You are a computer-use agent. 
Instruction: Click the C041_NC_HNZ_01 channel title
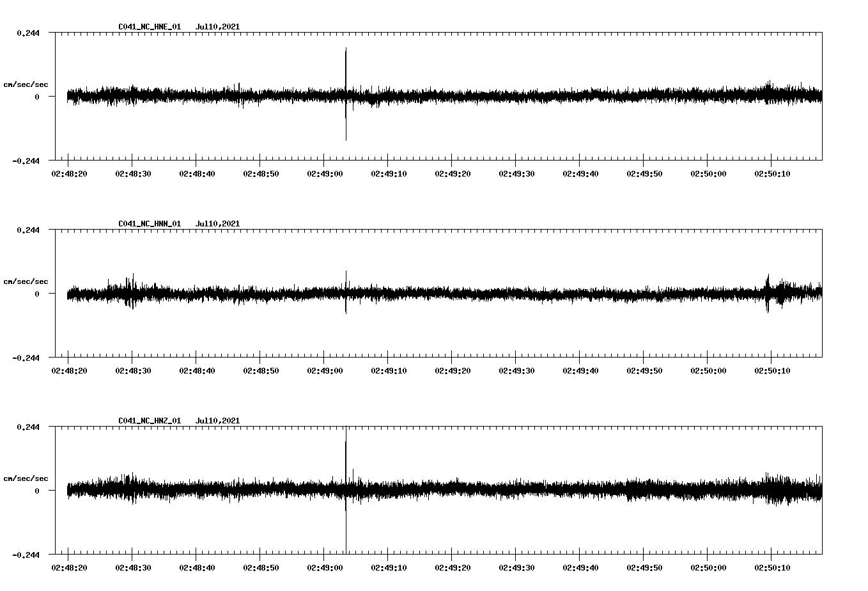coord(150,421)
